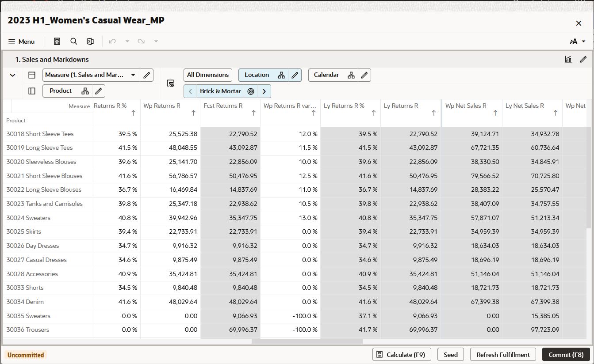Sort by the Wp Net Sales R column arrow
Image resolution: width=594 pixels, height=364 pixels.
495,113
